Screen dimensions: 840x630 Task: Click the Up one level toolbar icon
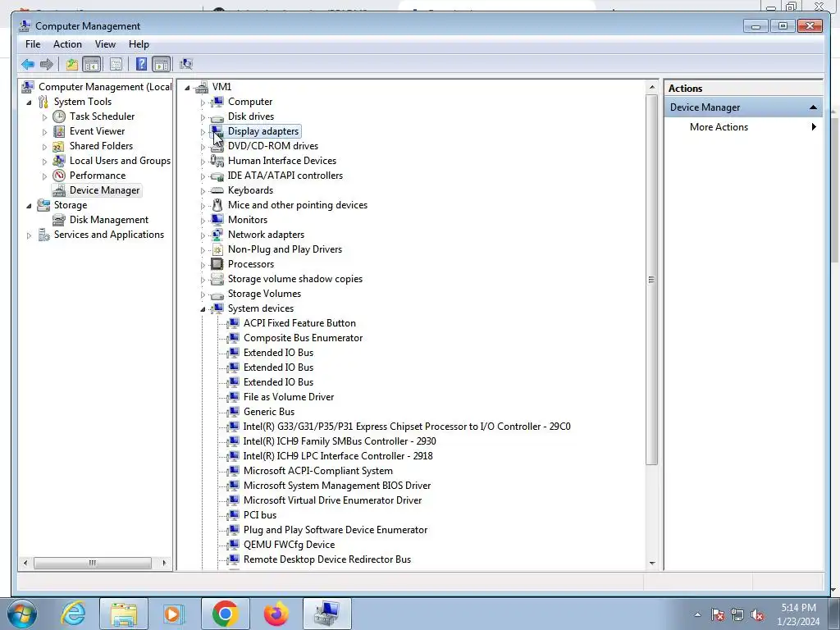pos(72,64)
